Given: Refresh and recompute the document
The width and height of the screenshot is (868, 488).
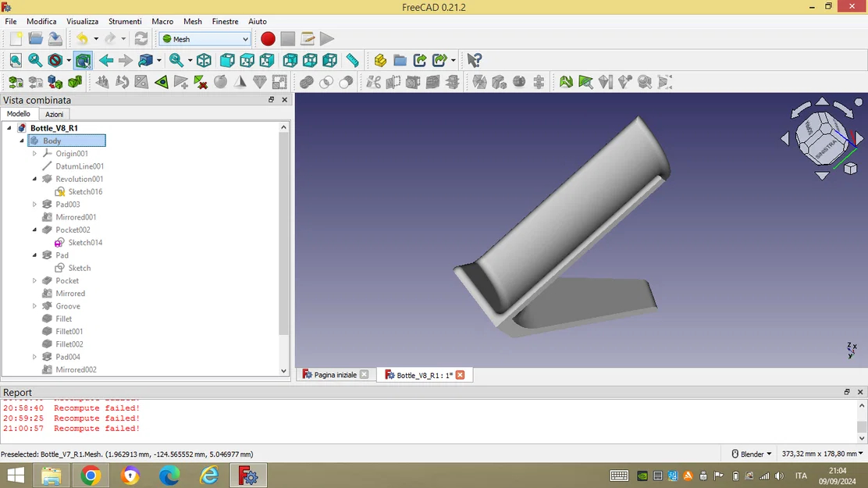Looking at the screenshot, I should coord(141,39).
